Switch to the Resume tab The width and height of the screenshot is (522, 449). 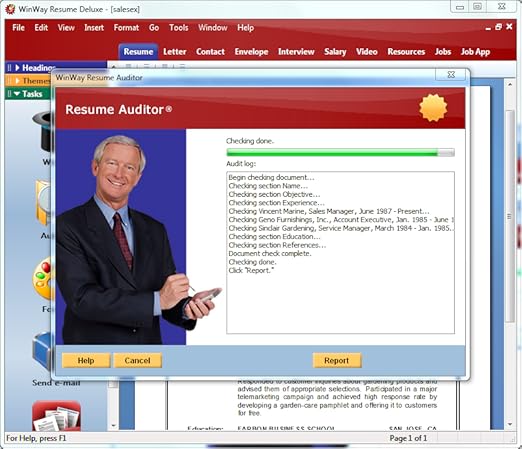[138, 52]
